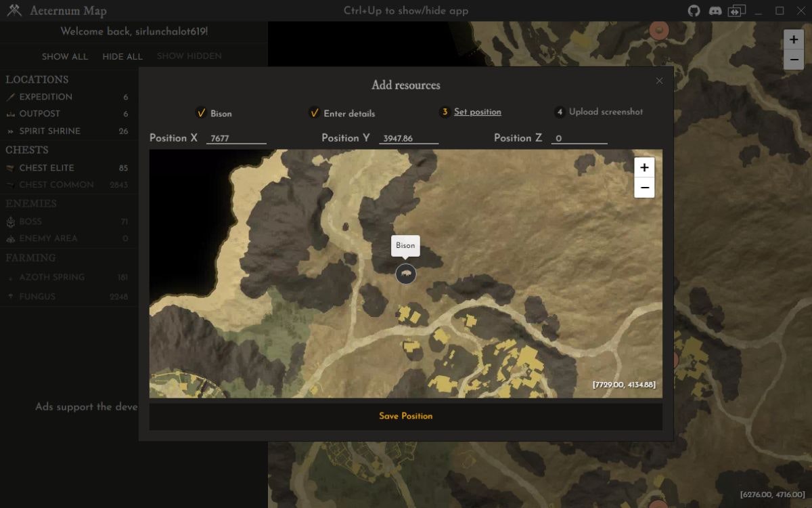The height and width of the screenshot is (508, 812).
Task: Select the Hide All option
Action: (122, 57)
